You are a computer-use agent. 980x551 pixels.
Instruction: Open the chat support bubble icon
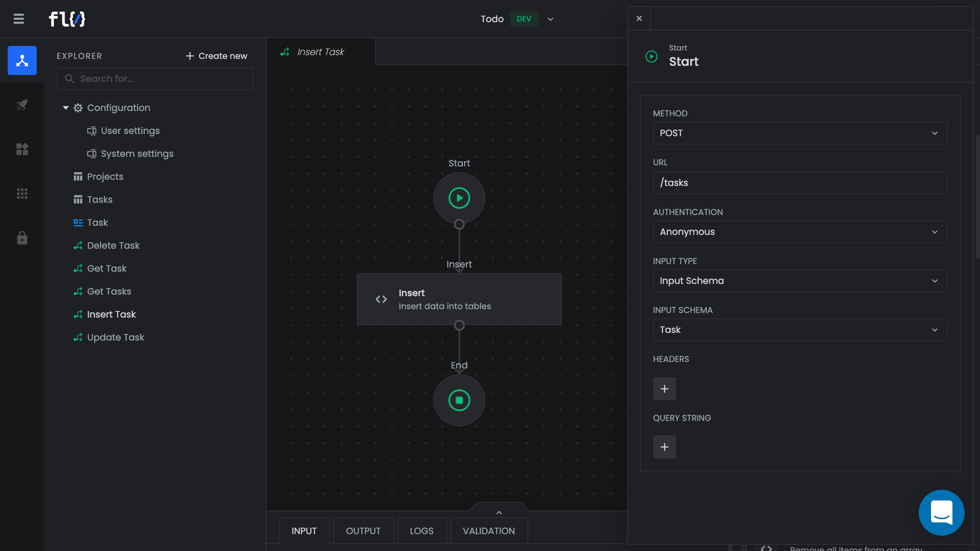(x=941, y=512)
